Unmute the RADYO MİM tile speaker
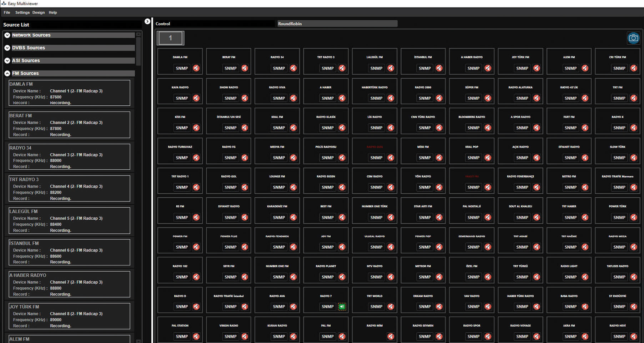The image size is (644, 343). point(391,336)
